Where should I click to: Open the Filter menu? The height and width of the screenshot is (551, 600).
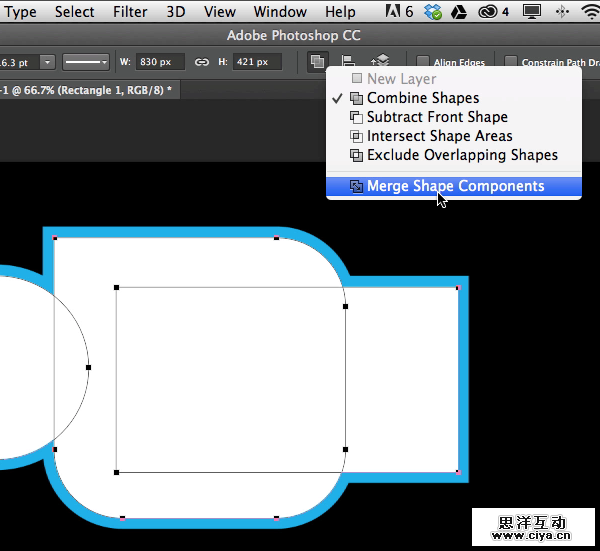(x=130, y=11)
